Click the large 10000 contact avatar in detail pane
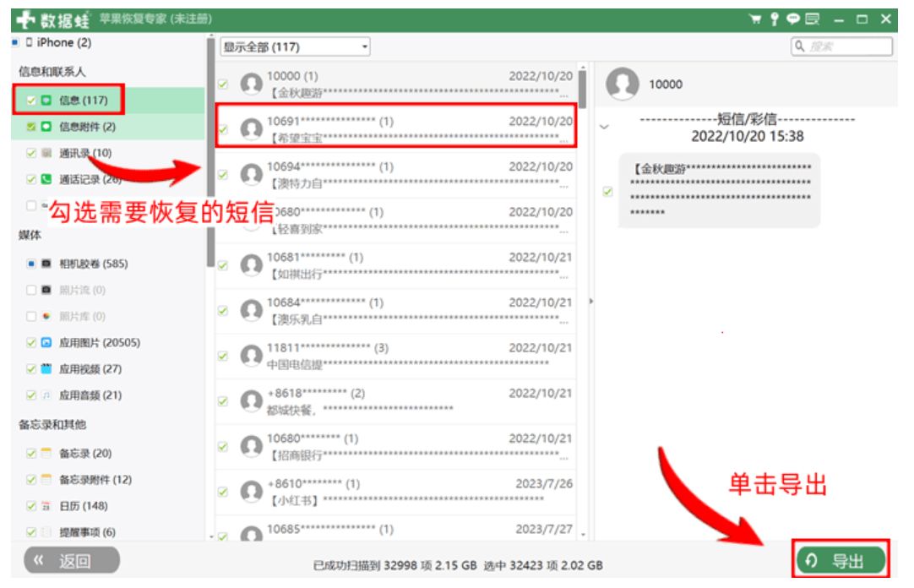The image size is (914, 588). click(x=623, y=84)
